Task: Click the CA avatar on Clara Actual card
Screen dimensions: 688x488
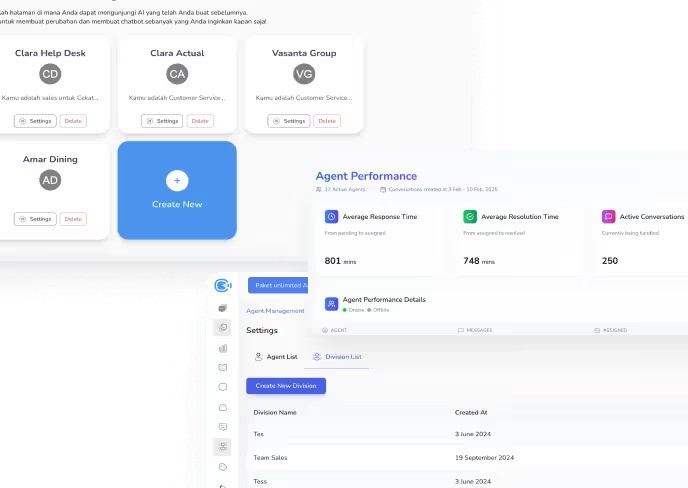Action: pos(177,74)
